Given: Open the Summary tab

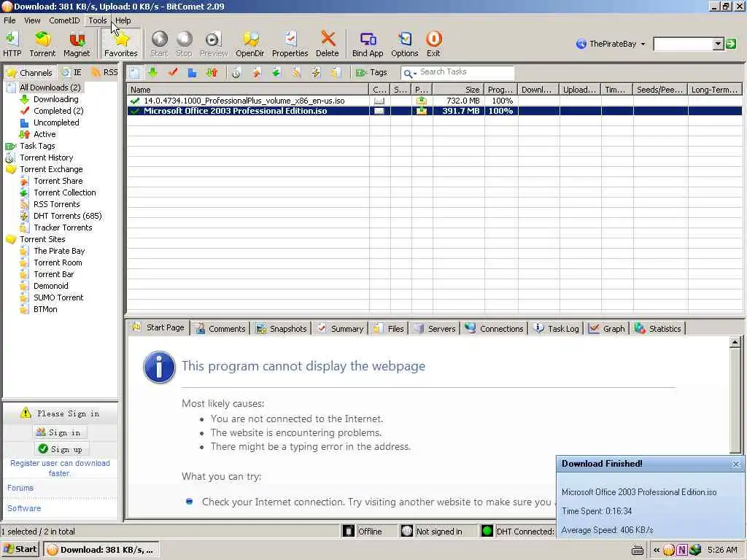Looking at the screenshot, I should 340,329.
